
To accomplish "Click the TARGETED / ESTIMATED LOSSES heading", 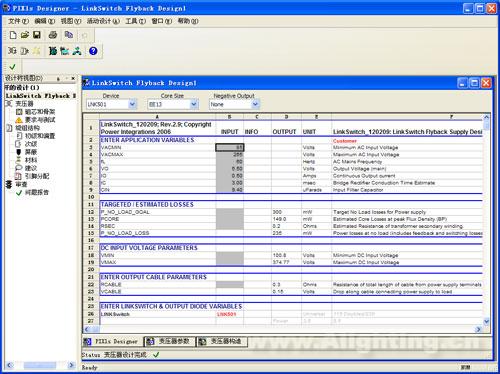I will (147, 204).
